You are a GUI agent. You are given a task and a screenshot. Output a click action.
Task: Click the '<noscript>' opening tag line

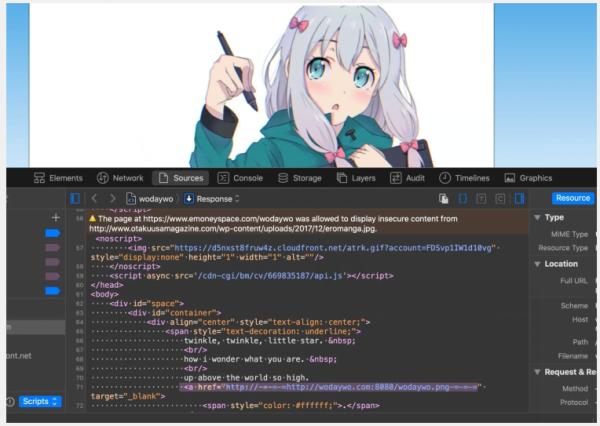point(119,238)
